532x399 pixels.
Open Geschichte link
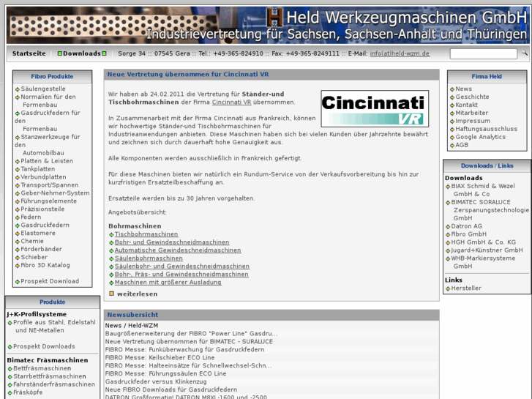(472, 97)
